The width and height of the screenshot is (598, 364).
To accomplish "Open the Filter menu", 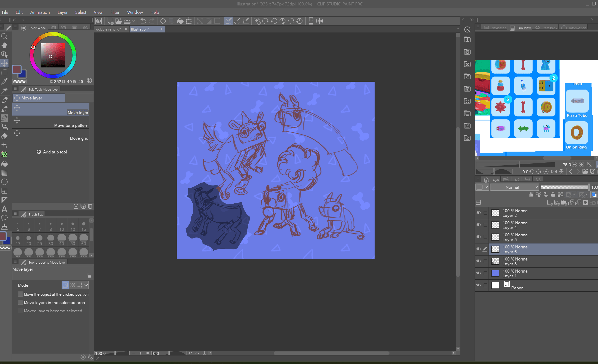I will coord(114,12).
